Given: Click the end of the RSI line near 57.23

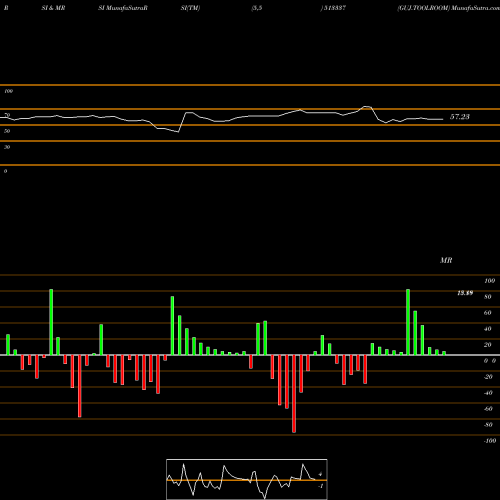Looking at the screenshot, I should [442, 119].
